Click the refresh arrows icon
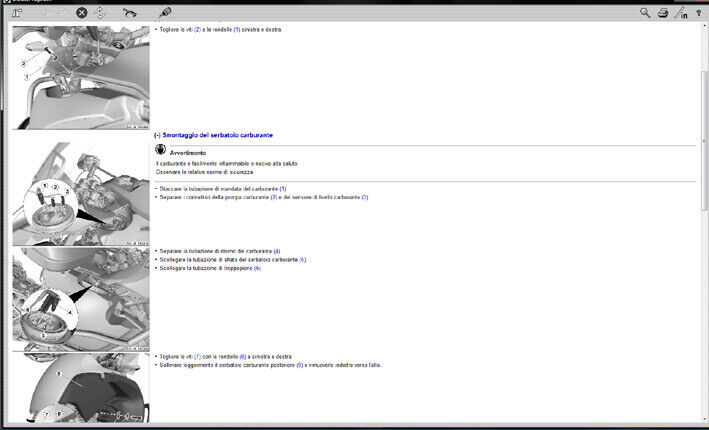This screenshot has width=709, height=430. 100,13
